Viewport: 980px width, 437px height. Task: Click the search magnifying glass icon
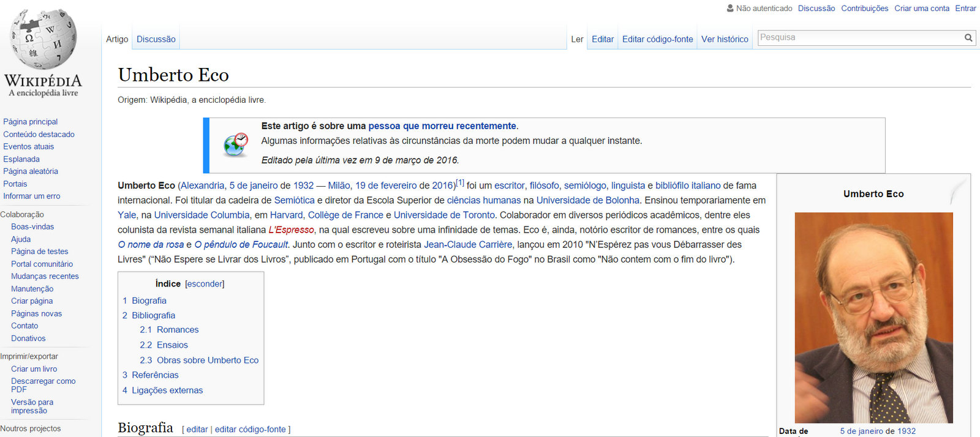click(968, 38)
